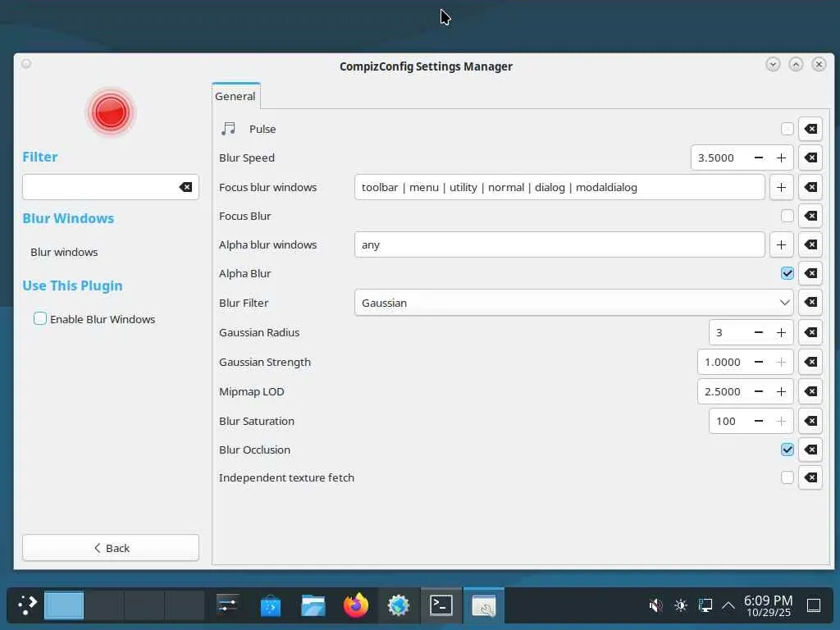Open the Konsole terminal from the taskbar
This screenshot has height=630, width=840.
coord(441,605)
